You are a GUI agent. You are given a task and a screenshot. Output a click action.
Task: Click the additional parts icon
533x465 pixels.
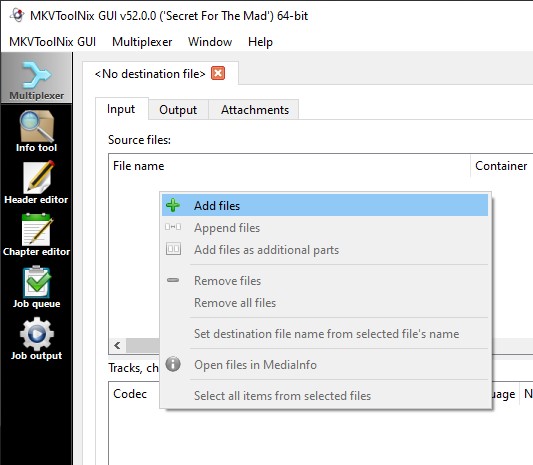173,249
